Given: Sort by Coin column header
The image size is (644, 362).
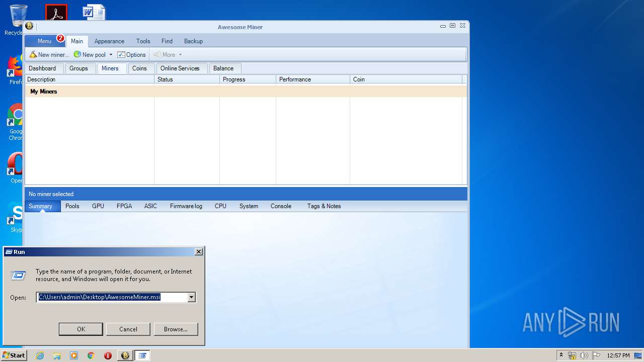Looking at the screenshot, I should 406,79.
